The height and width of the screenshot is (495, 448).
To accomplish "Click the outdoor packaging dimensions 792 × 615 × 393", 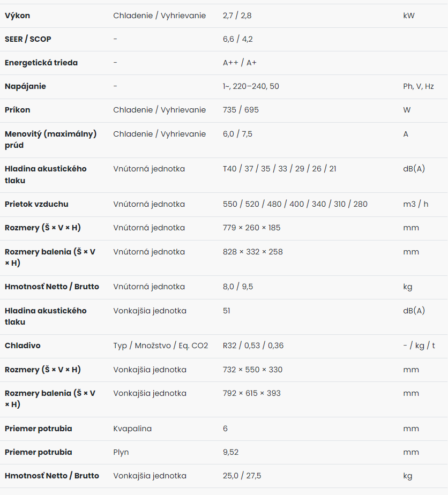I will click(251, 393).
